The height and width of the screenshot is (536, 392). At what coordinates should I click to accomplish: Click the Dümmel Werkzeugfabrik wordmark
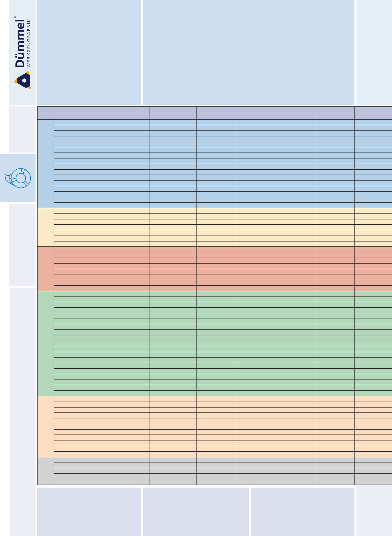(x=23, y=42)
